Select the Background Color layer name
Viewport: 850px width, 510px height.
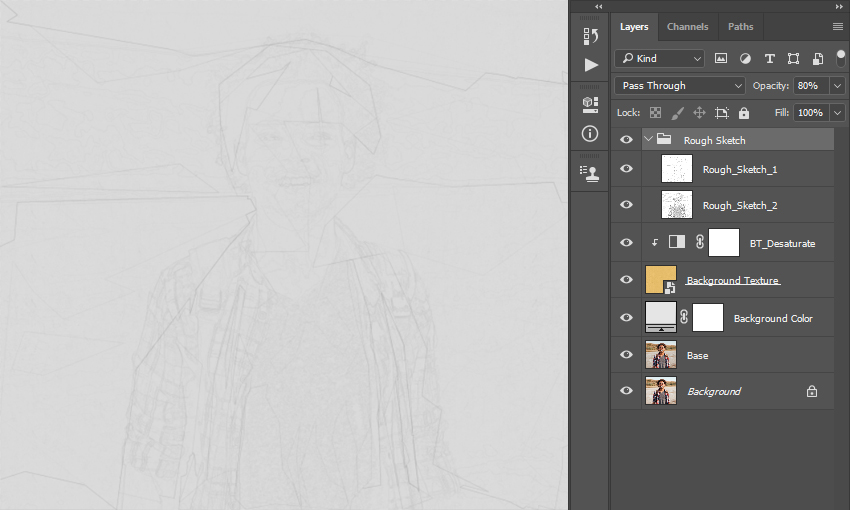tap(773, 318)
